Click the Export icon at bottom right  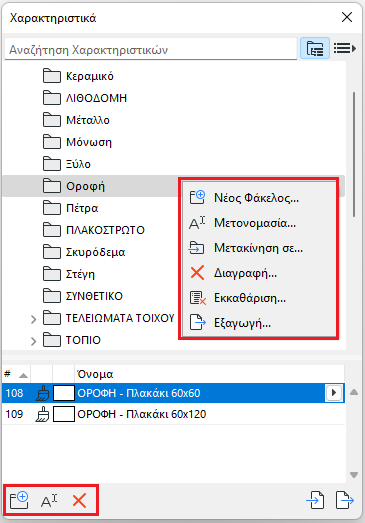[345, 500]
